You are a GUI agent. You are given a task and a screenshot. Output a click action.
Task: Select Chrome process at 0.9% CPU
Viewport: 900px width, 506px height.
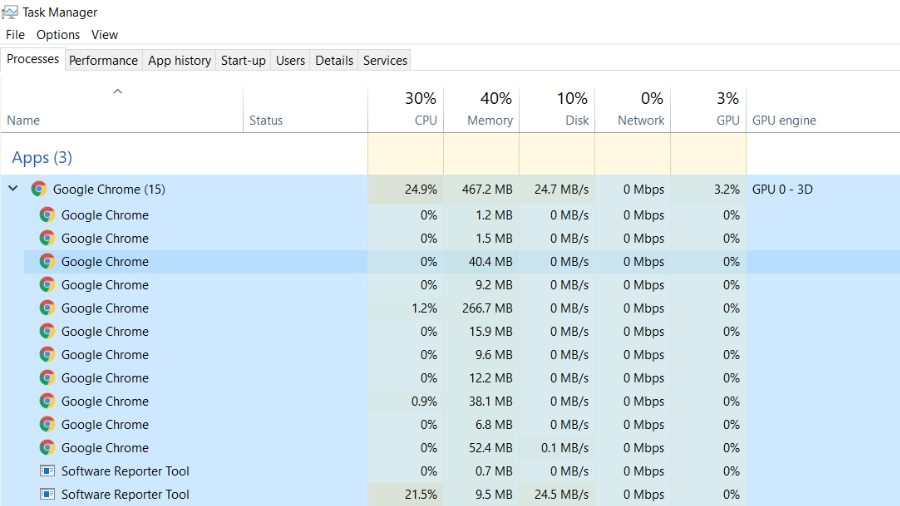point(461,401)
